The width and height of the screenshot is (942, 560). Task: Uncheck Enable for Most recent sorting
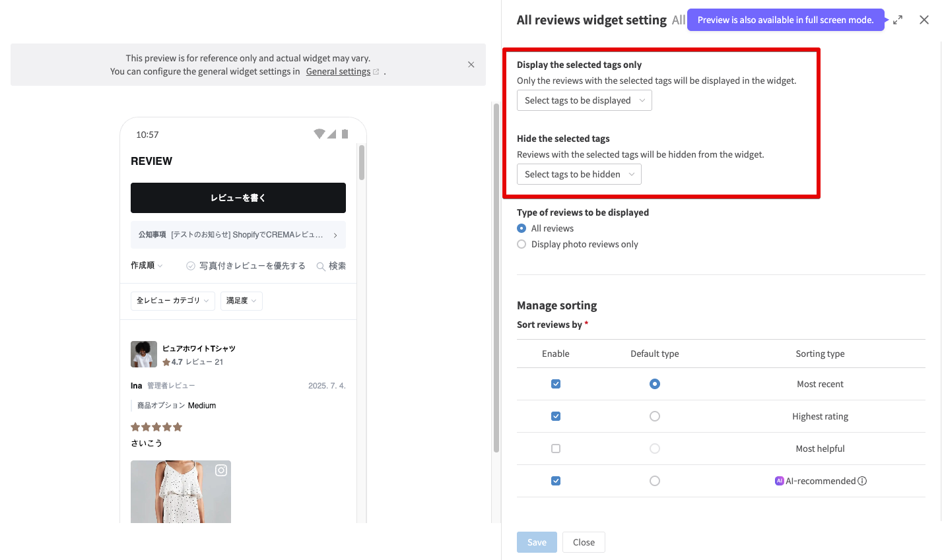point(556,384)
